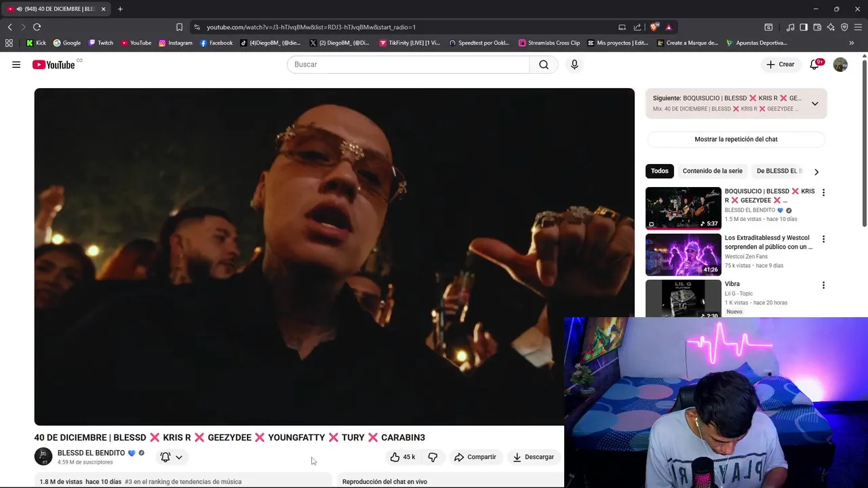Image resolution: width=868 pixels, height=488 pixels.
Task: Open the Twitch bookmark
Action: tap(100, 43)
